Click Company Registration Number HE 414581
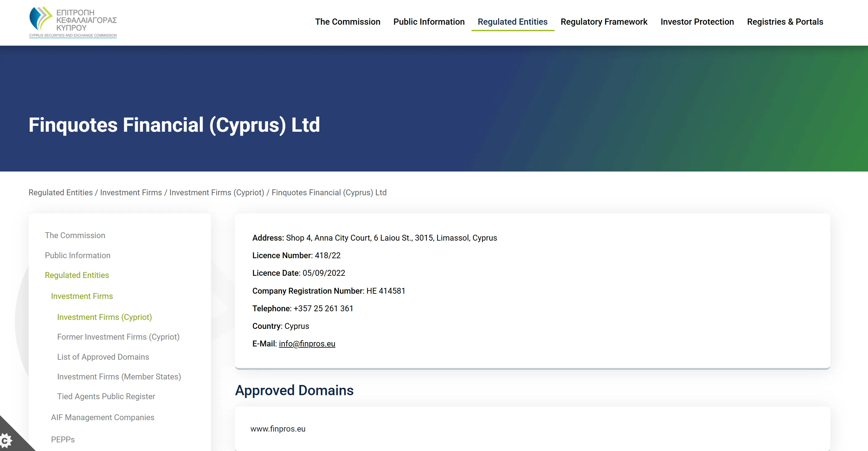This screenshot has height=451, width=868. [329, 291]
